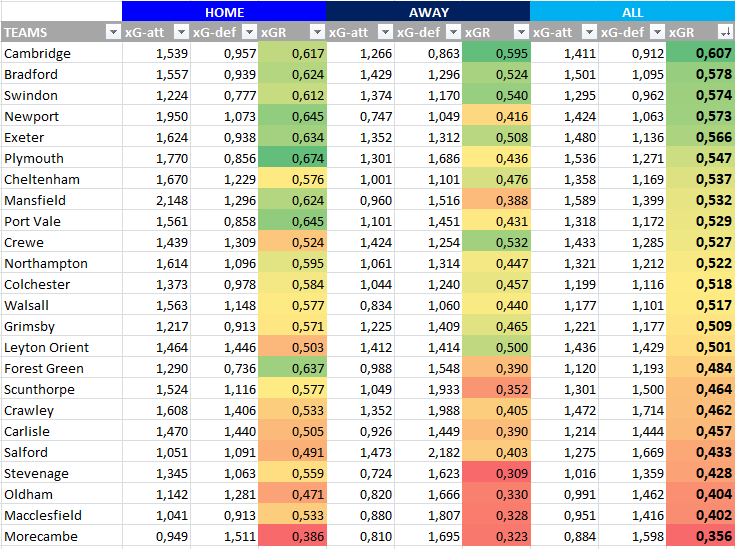The width and height of the screenshot is (735, 549).
Task: Select the Port Vale team cell
Action: pos(61,221)
